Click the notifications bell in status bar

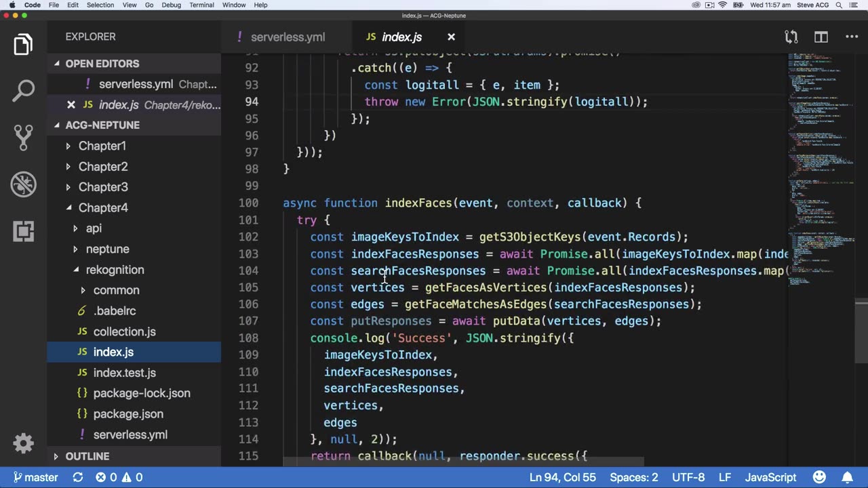tap(848, 477)
